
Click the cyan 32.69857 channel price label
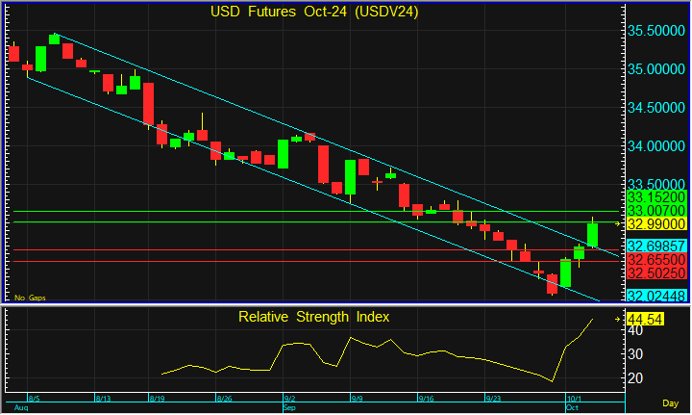pos(656,246)
